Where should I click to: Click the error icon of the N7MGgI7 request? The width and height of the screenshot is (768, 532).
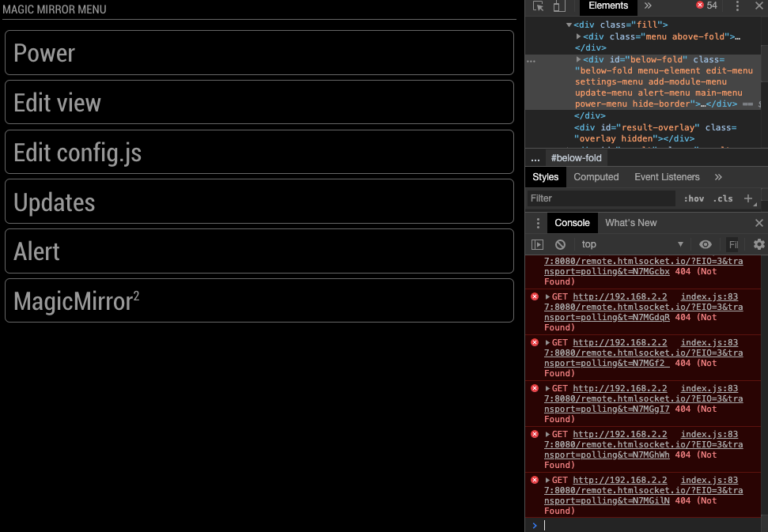point(535,389)
